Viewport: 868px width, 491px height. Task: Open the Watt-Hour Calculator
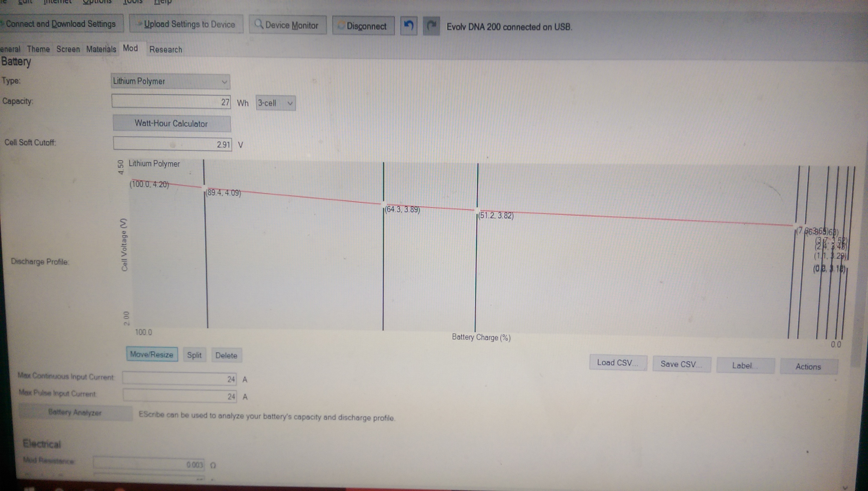171,123
